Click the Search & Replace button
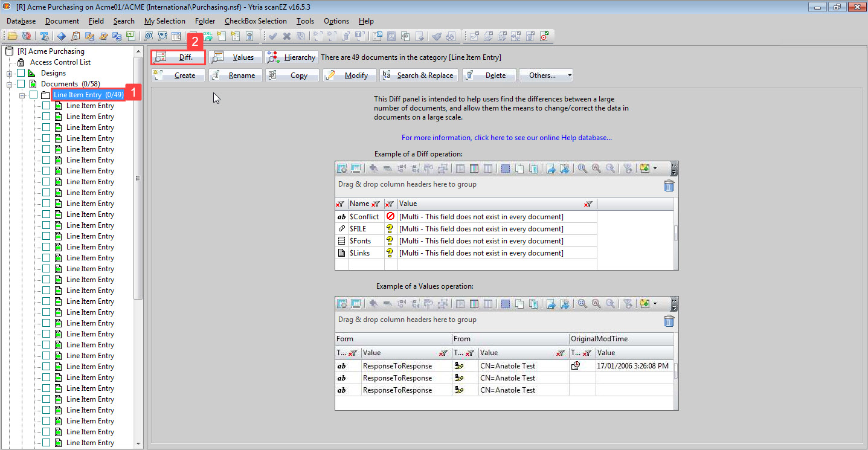Viewport: 868px width, 450px height. [418, 75]
